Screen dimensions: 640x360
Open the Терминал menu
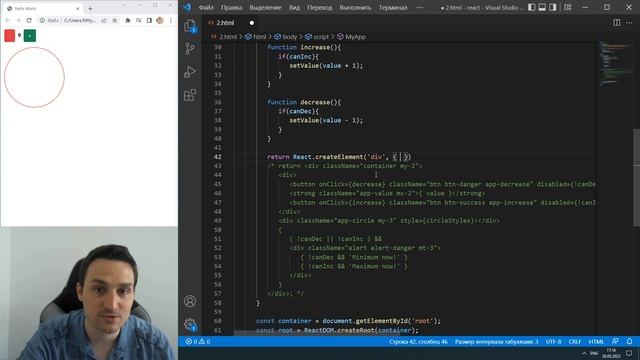tap(393, 7)
